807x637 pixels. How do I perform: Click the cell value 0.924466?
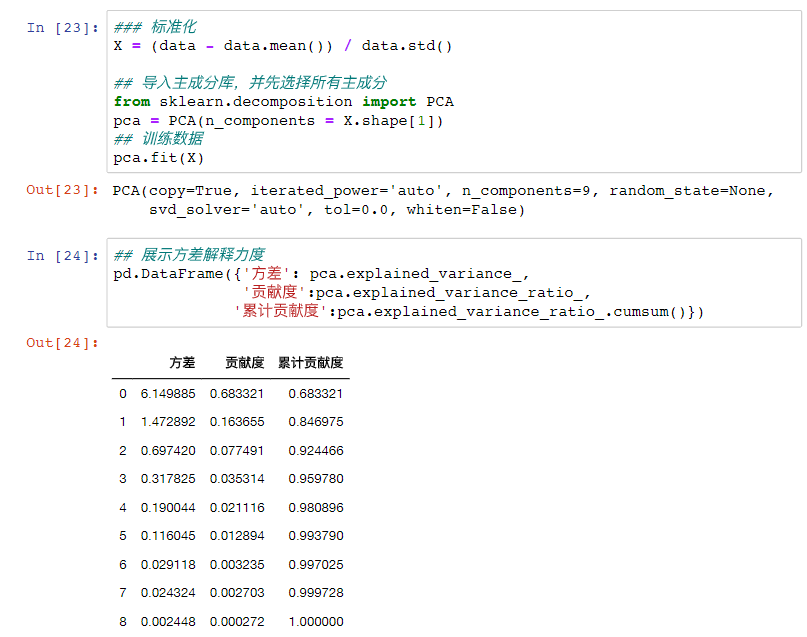pyautogui.click(x=315, y=451)
